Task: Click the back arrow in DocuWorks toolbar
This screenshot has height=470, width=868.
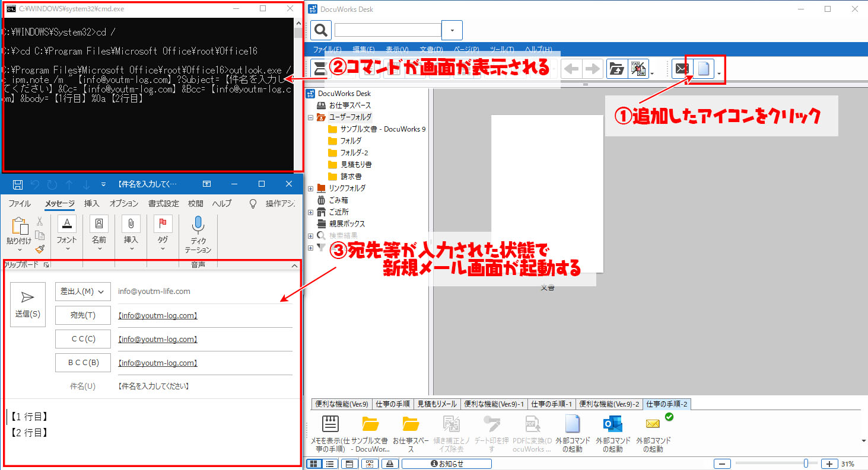Action: [572, 69]
